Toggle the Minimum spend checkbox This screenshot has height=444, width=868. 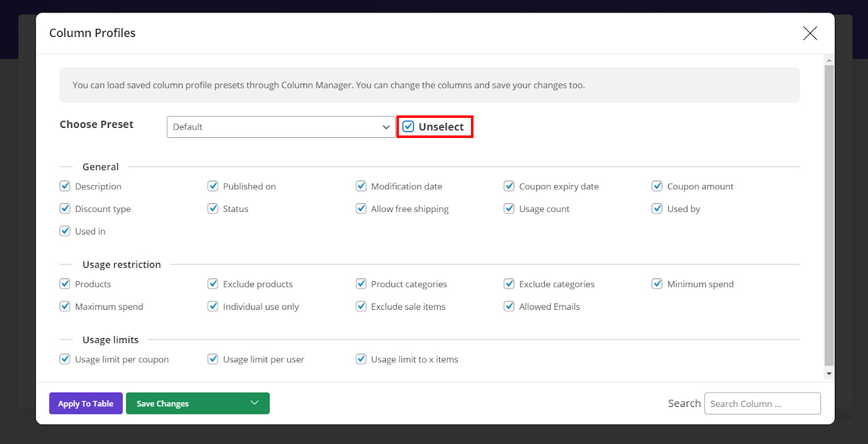coord(657,284)
